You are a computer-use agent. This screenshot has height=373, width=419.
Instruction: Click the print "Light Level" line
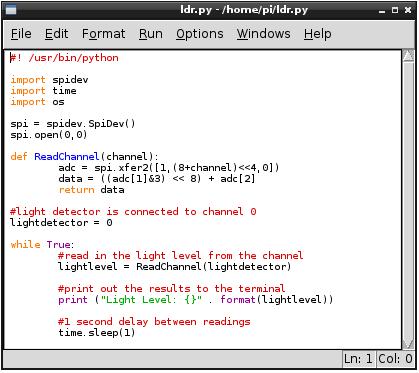click(196, 300)
